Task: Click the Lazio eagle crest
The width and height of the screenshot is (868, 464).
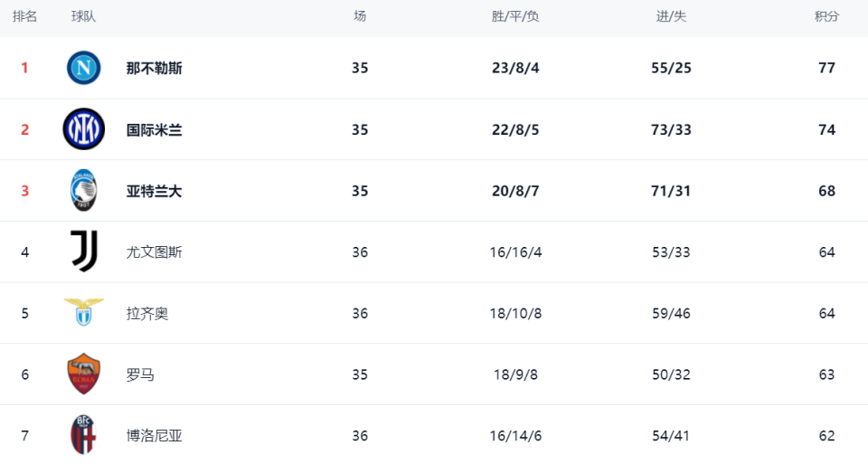Action: point(83,313)
